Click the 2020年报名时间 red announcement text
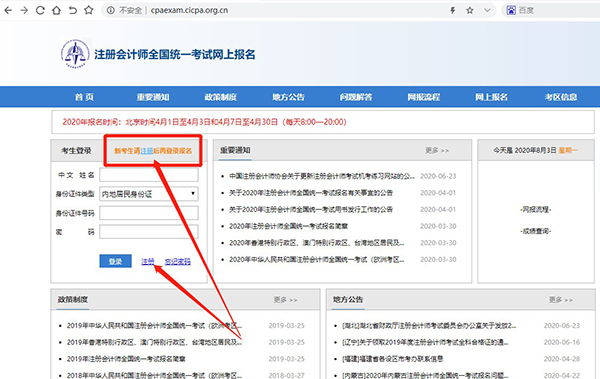Image resolution: width=600 pixels, height=379 pixels. pos(204,122)
